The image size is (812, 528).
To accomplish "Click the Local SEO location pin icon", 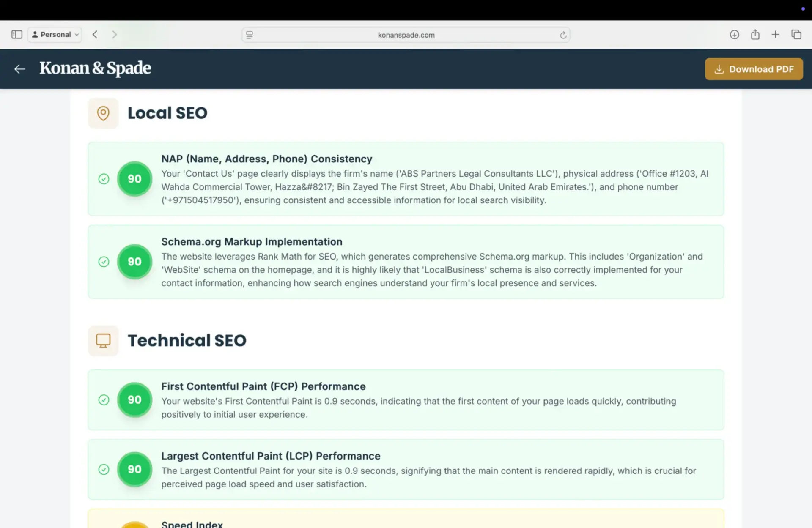I will [103, 113].
